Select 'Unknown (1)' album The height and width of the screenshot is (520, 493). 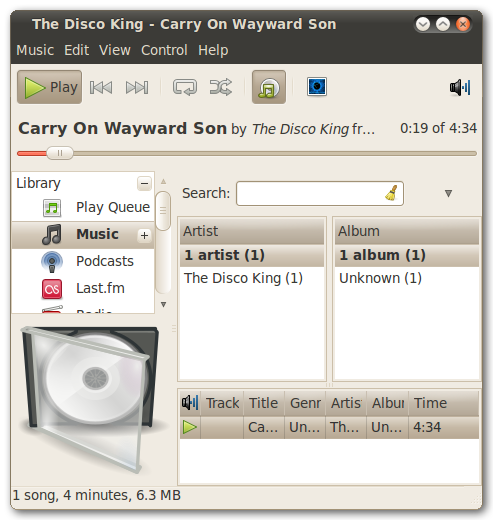tap(407, 278)
